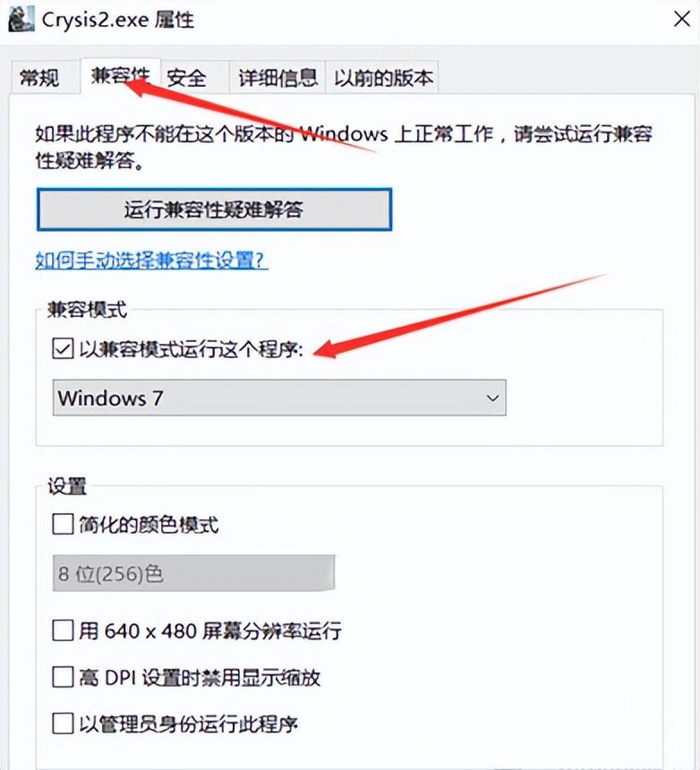Click the 8 位(256)色 color mode dropdown

click(x=193, y=573)
